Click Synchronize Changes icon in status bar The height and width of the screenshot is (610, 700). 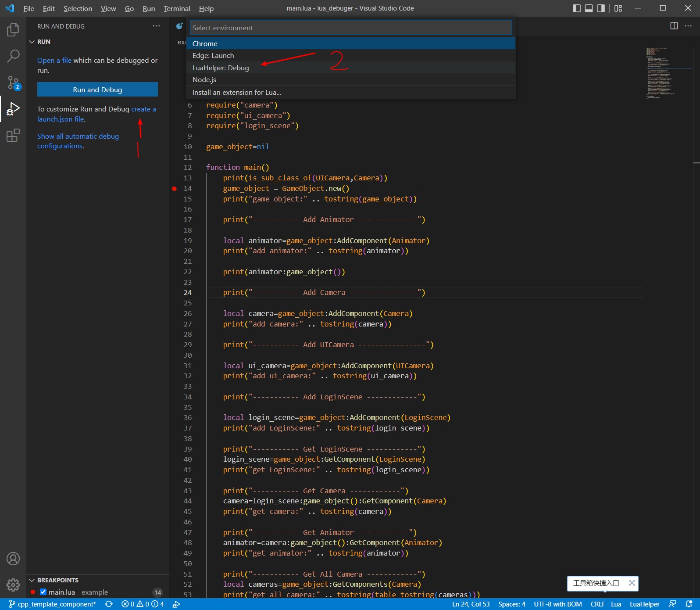pyautogui.click(x=109, y=604)
